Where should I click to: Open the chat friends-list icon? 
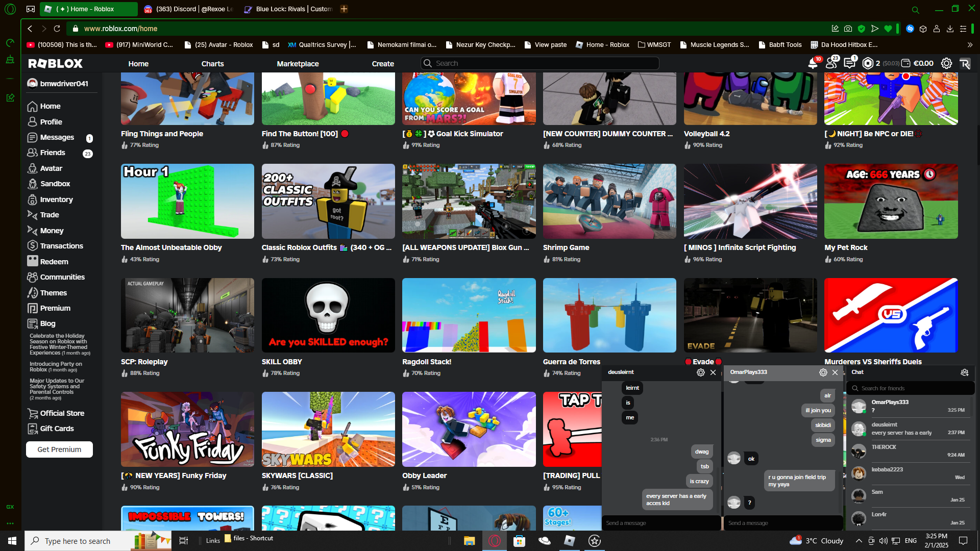tap(964, 372)
